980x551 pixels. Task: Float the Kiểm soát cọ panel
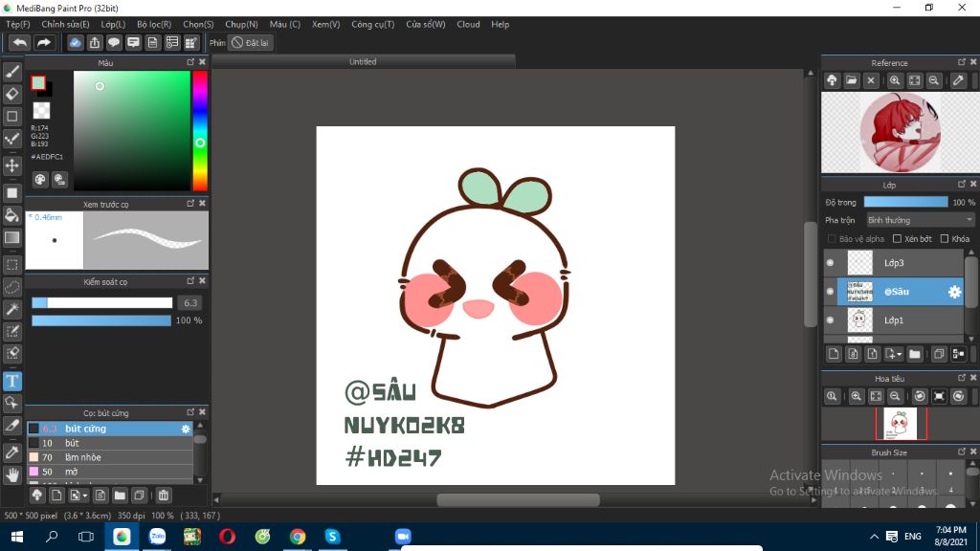(190, 281)
